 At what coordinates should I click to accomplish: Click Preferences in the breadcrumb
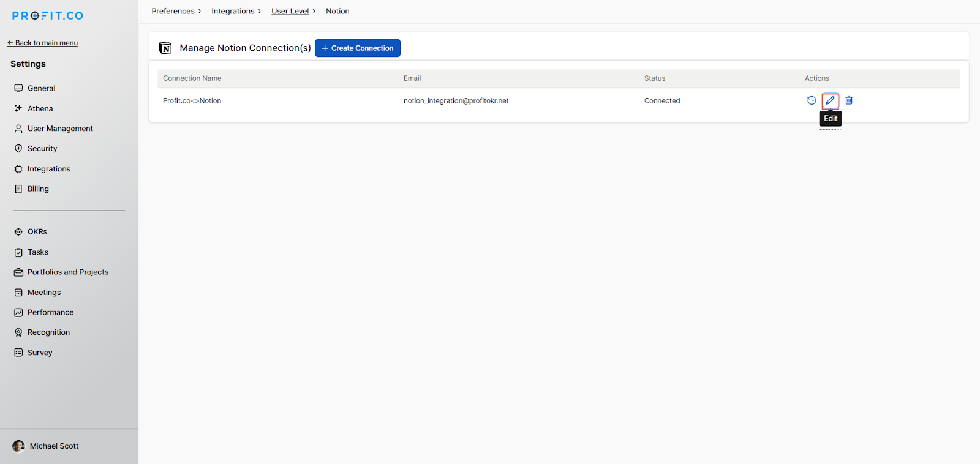point(173,11)
